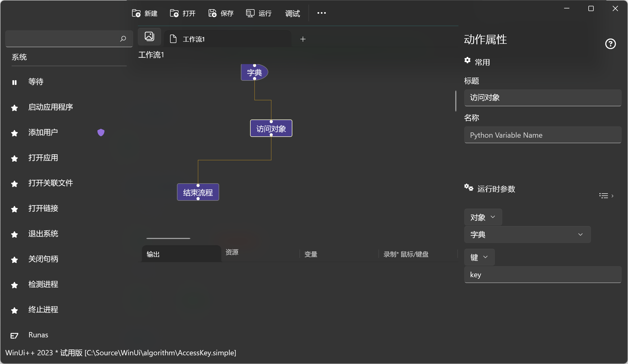Viewport: 628px width, 364px height.
Task: Click the gear icon beside 常用
Action: (467, 60)
